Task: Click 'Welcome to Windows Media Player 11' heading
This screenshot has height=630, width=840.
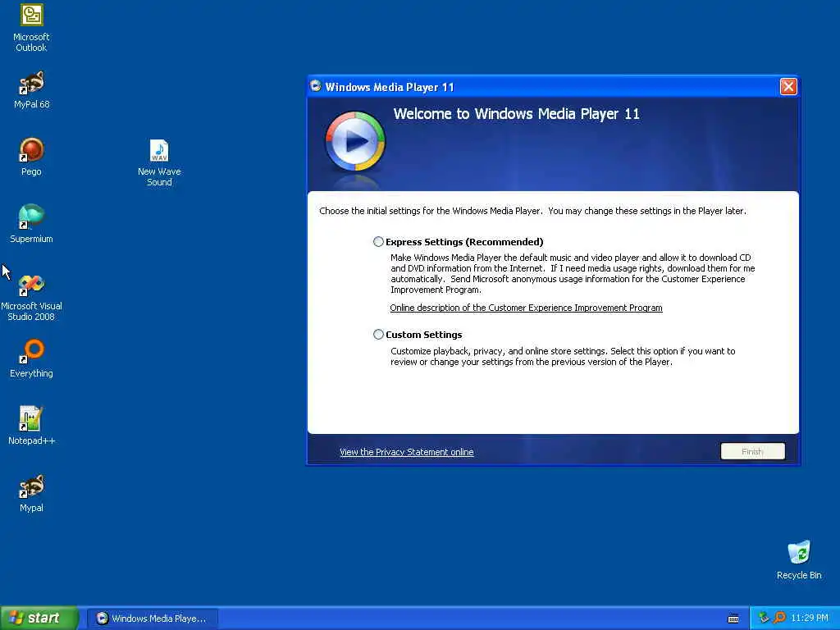Action: tap(517, 113)
